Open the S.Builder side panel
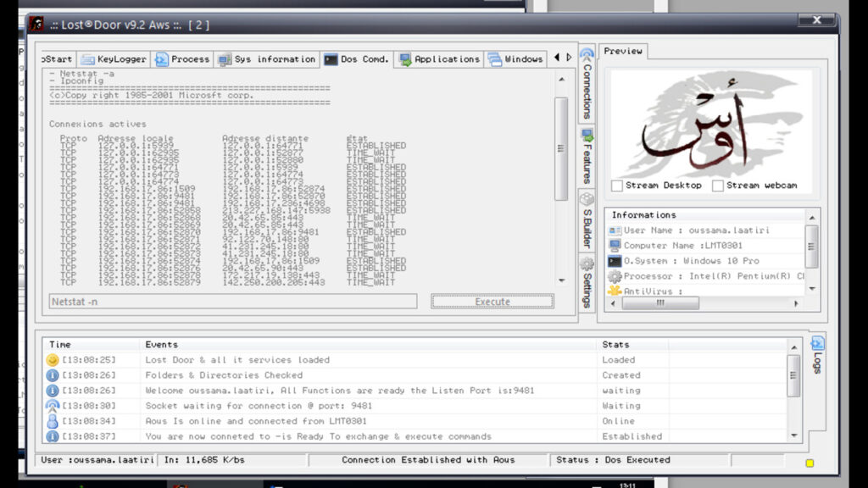Image resolution: width=868 pixels, height=488 pixels. coord(587,221)
